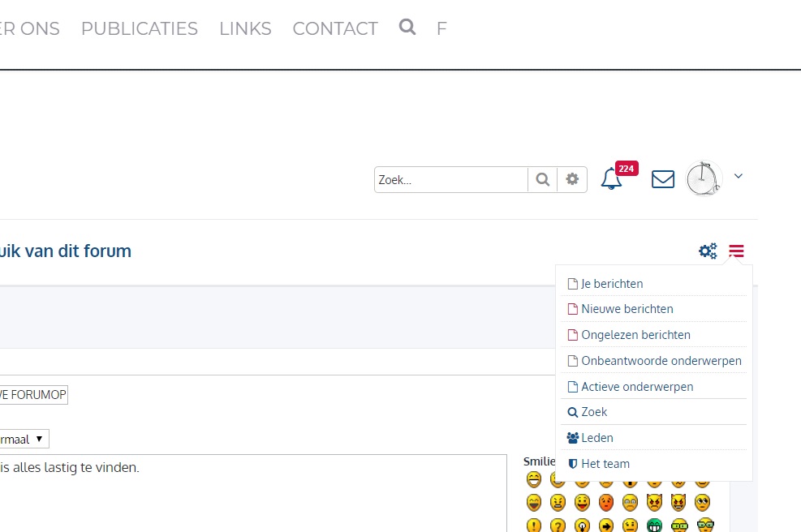
Task: Click the blue gears moderator tools icon
Action: tap(708, 251)
